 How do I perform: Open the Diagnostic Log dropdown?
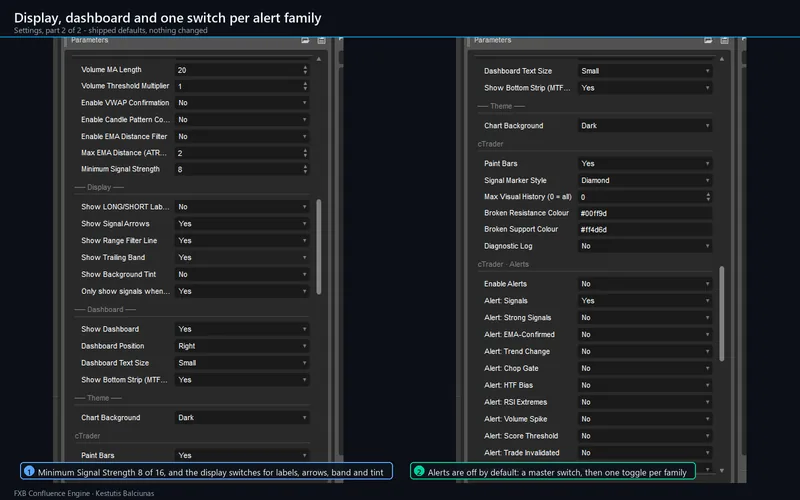point(645,246)
